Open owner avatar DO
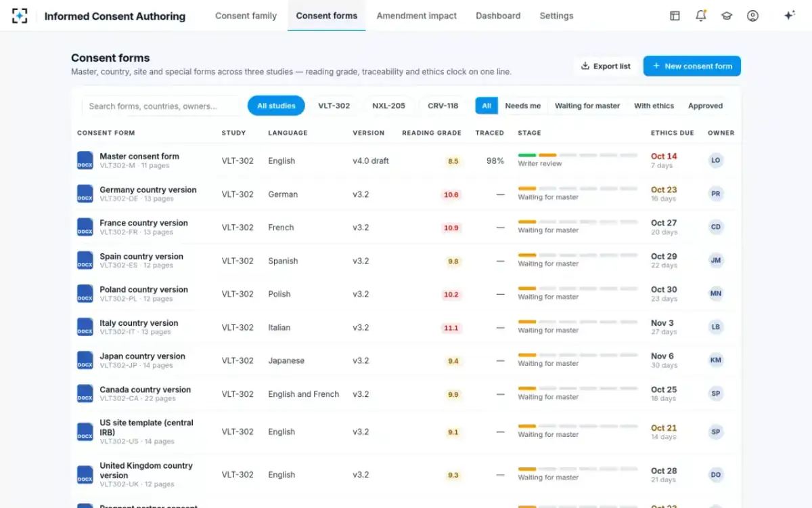Viewport: 812px width, 508px height. [x=716, y=475]
